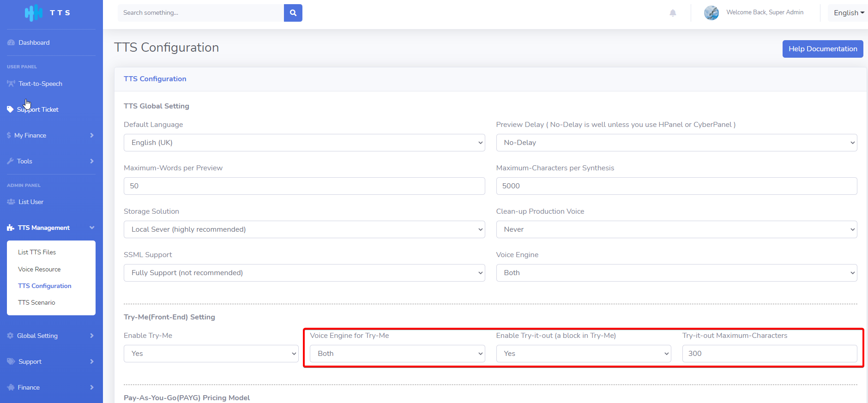Screen dimensions: 868x403
Task: Expand the My Finance submenu chevron
Action: pos(92,135)
